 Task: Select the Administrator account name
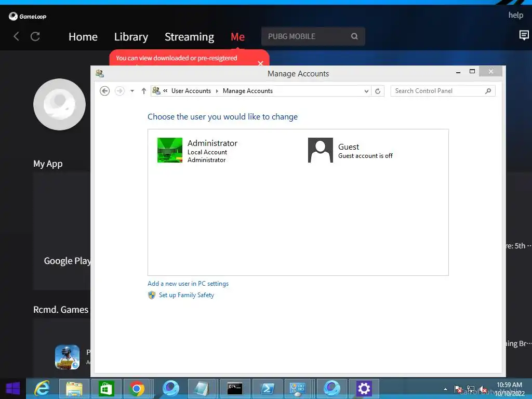(x=212, y=143)
